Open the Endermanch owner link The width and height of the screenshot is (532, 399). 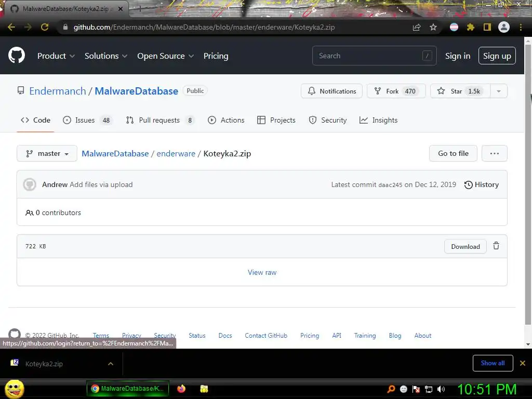coord(58,91)
